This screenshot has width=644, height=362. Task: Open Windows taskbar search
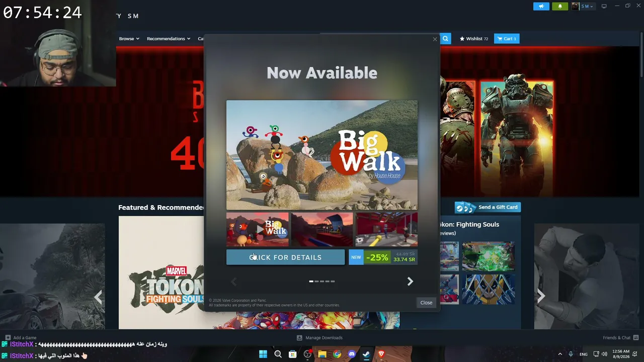click(x=278, y=354)
